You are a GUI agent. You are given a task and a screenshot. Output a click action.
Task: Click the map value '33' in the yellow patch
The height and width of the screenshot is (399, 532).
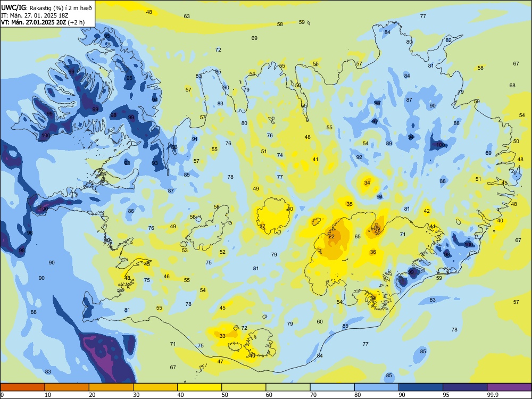(222, 336)
